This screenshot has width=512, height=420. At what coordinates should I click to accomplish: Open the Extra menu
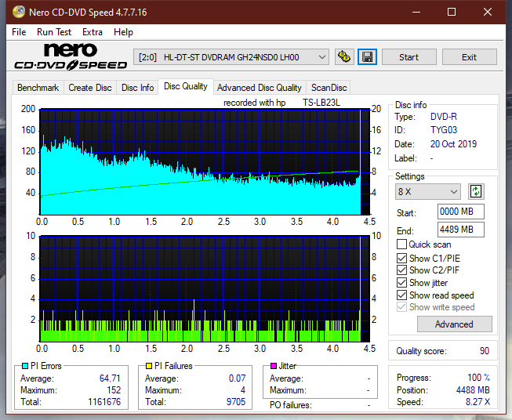(x=93, y=32)
